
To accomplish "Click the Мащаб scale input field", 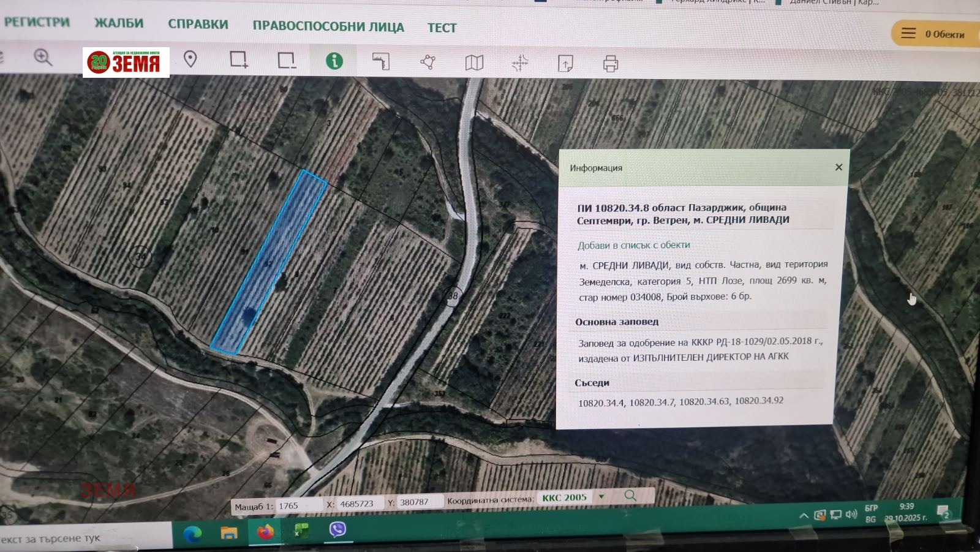I will pyautogui.click(x=298, y=505).
